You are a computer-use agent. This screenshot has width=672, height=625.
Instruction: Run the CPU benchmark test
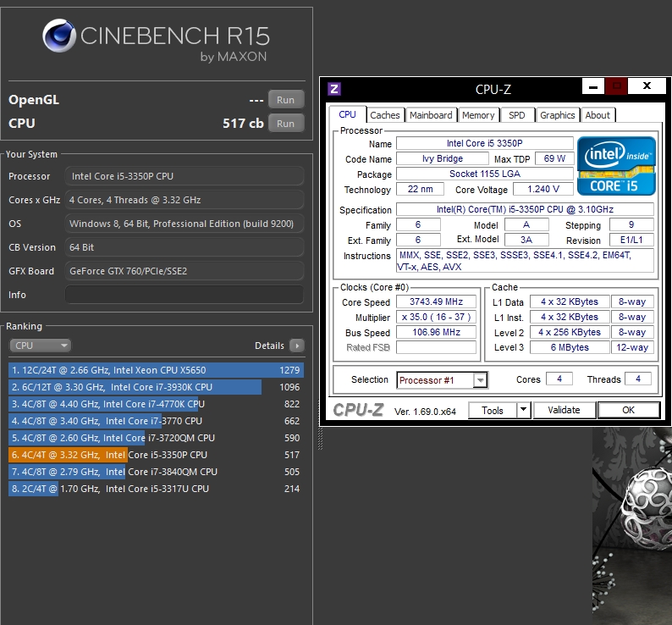point(285,124)
